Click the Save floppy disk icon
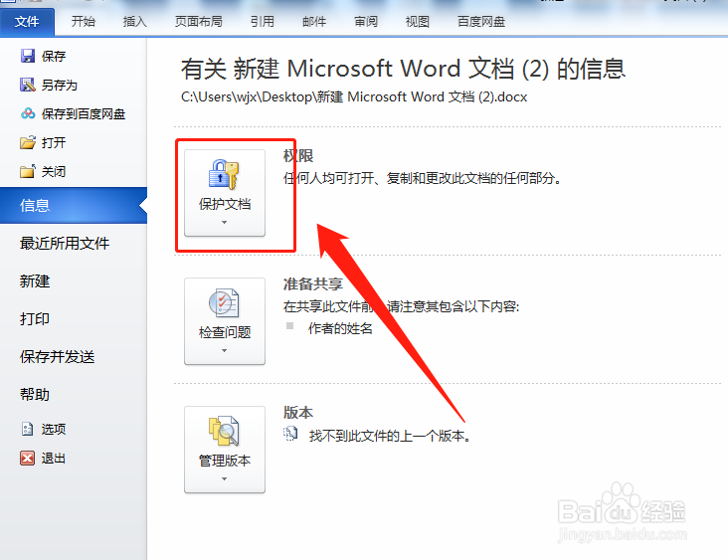 [x=28, y=56]
